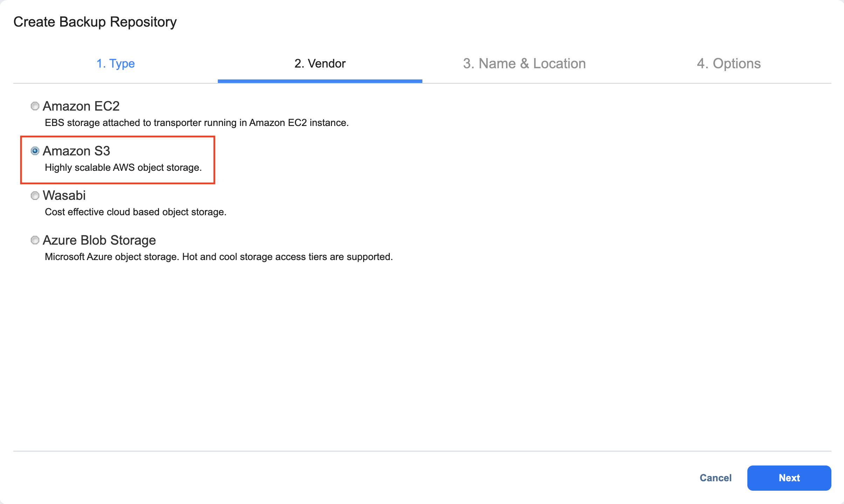Viewport: 844px width, 504px height.
Task: Go back to the 1. Type step
Action: (x=116, y=64)
